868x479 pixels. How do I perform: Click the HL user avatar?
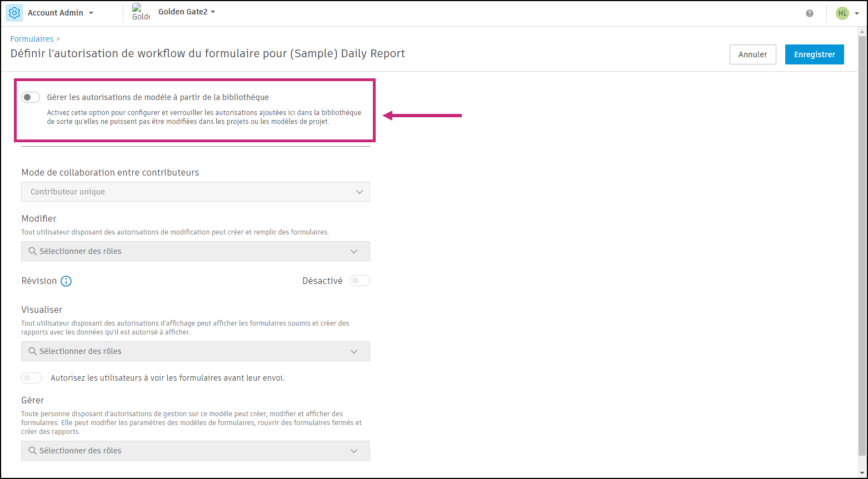(x=842, y=13)
